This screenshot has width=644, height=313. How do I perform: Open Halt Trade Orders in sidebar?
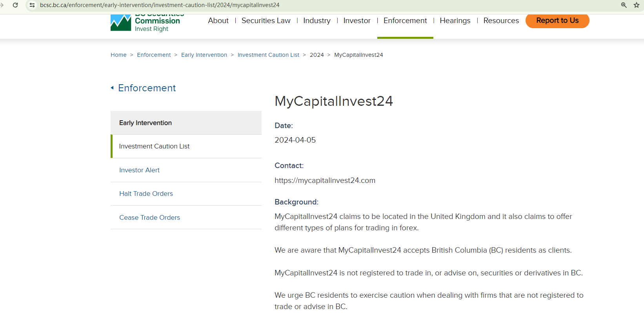(186, 194)
